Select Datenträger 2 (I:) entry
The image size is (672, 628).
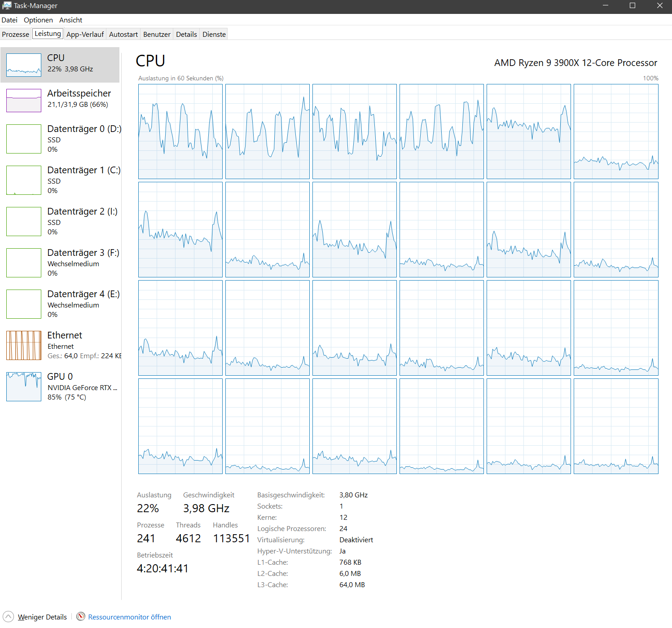click(x=60, y=221)
